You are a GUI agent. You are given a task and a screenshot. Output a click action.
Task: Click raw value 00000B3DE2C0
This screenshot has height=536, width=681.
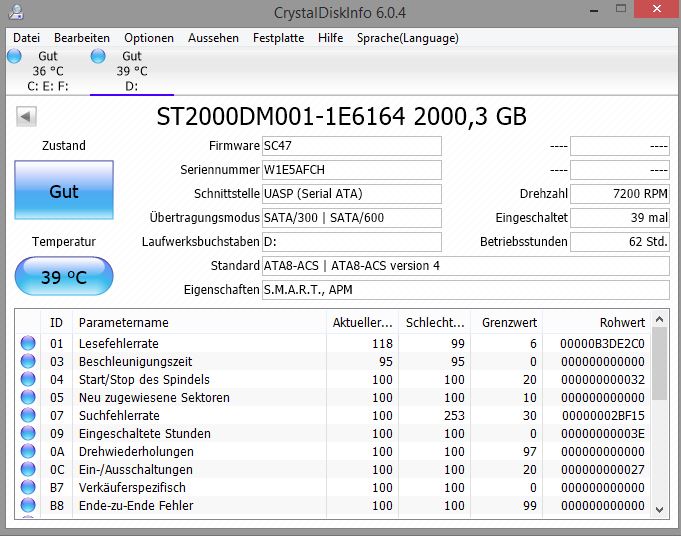(602, 344)
